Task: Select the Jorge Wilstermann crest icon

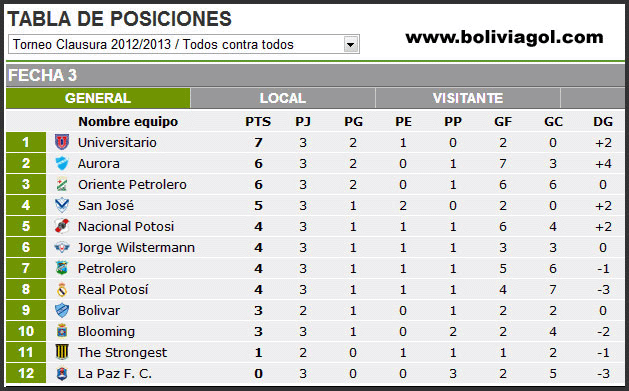Action: [x=62, y=247]
